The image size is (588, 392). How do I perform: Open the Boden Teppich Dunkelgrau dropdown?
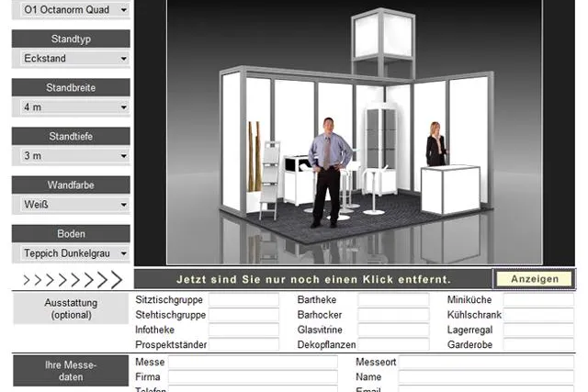(x=74, y=253)
